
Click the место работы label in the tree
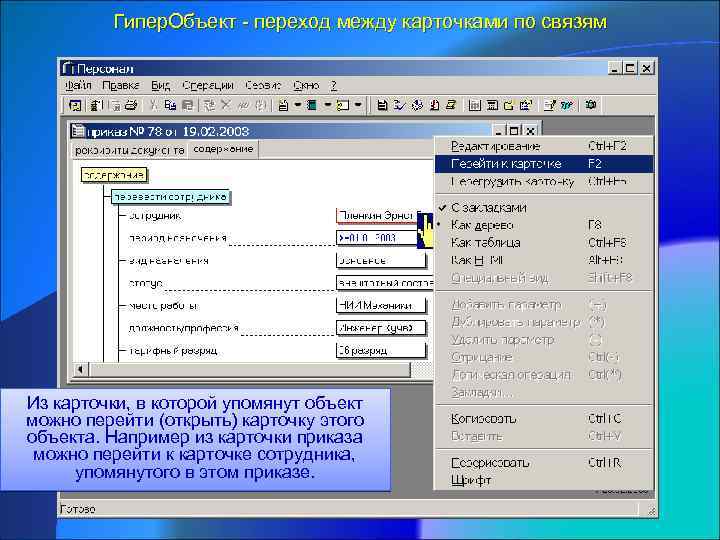pos(163,306)
